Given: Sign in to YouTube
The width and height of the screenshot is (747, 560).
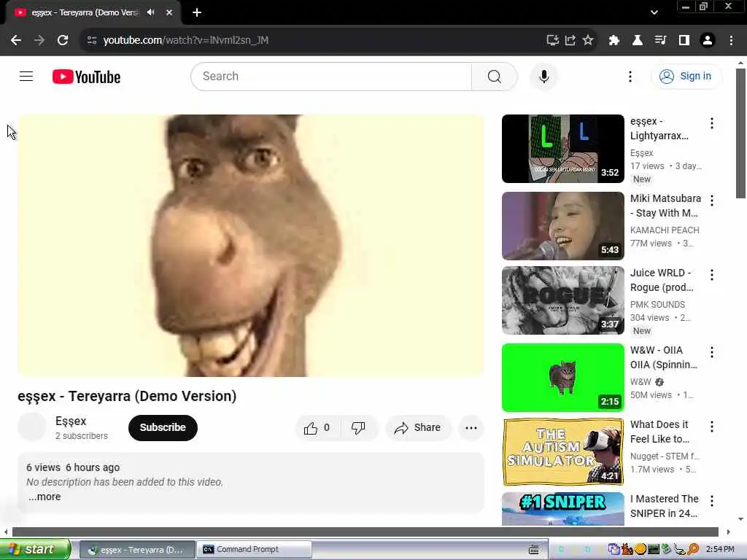Looking at the screenshot, I should pos(686,76).
